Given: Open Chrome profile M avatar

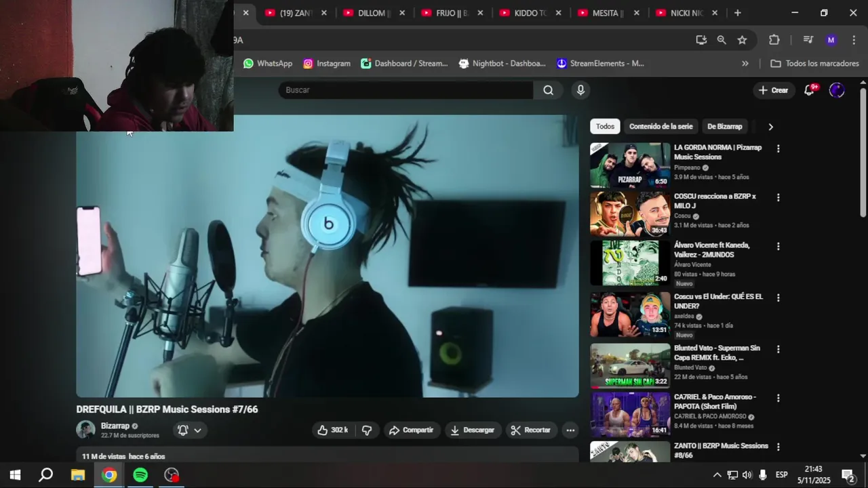Looking at the screenshot, I should point(831,40).
